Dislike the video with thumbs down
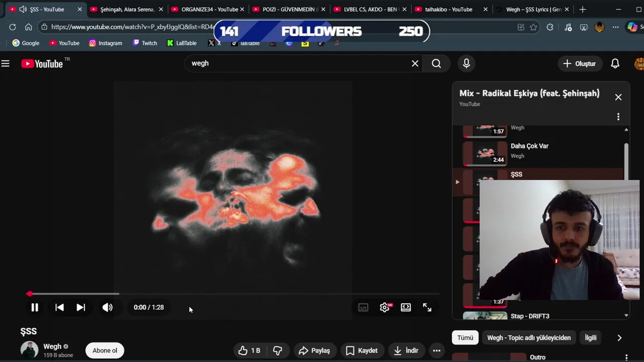Image resolution: width=644 pixels, height=362 pixels. [x=278, y=350]
